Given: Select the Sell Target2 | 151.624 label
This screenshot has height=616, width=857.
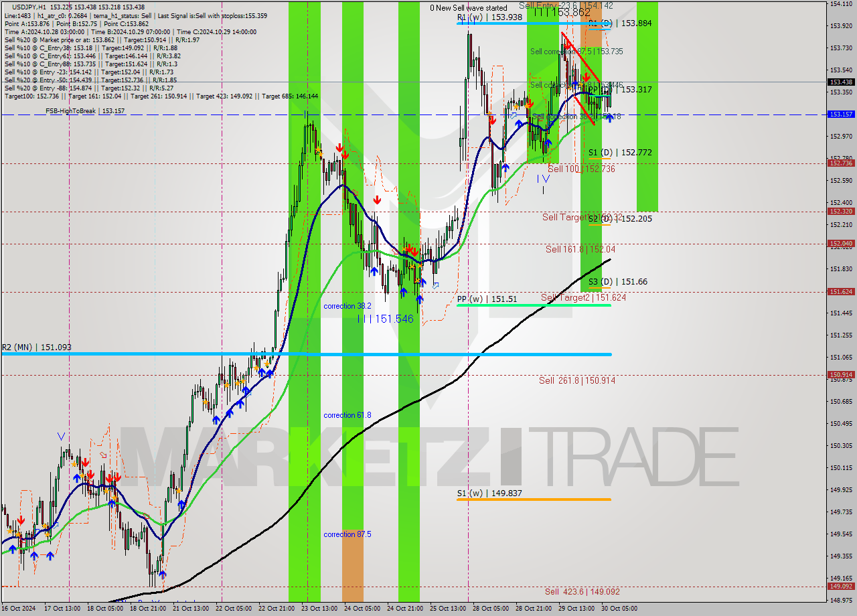Looking at the screenshot, I should [x=583, y=297].
